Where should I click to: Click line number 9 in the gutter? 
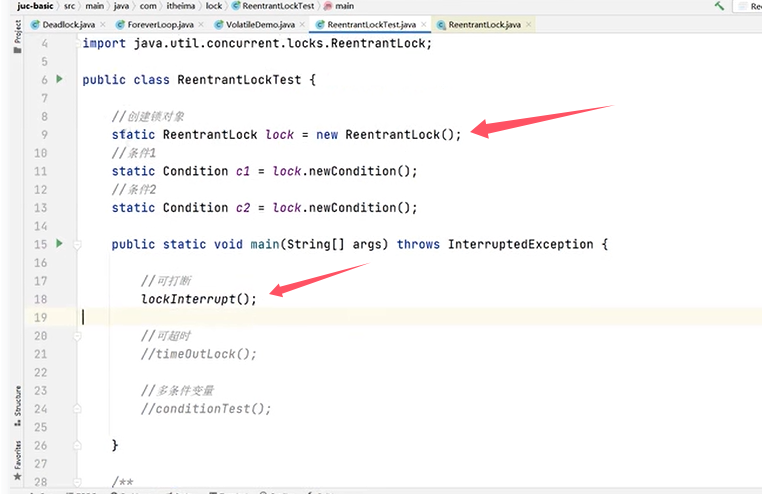[x=44, y=135]
